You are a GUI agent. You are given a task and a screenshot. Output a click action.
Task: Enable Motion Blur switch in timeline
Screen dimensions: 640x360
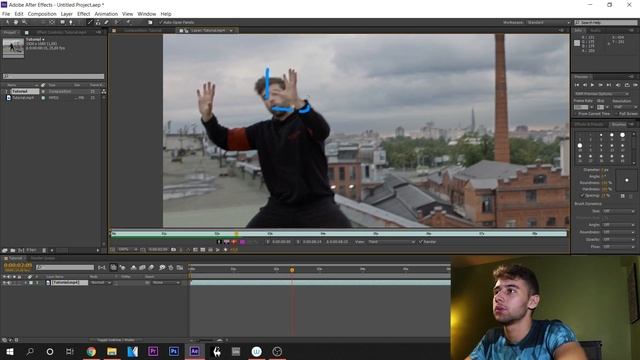coord(151,267)
